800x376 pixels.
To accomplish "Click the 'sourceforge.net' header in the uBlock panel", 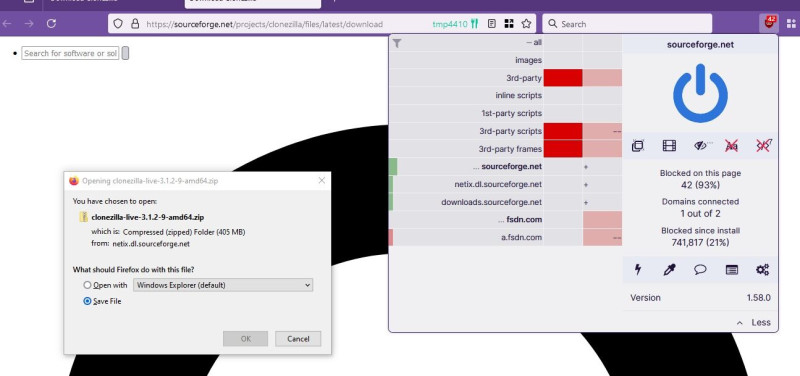I will pos(700,44).
